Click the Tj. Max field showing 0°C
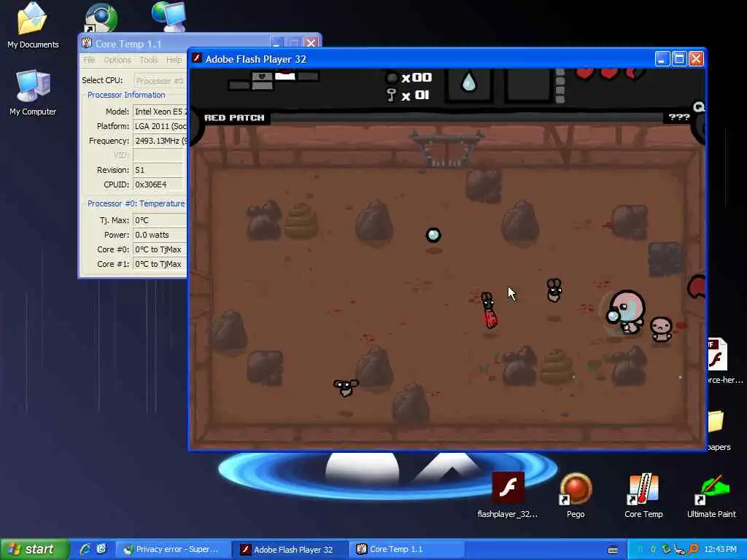 click(x=160, y=220)
